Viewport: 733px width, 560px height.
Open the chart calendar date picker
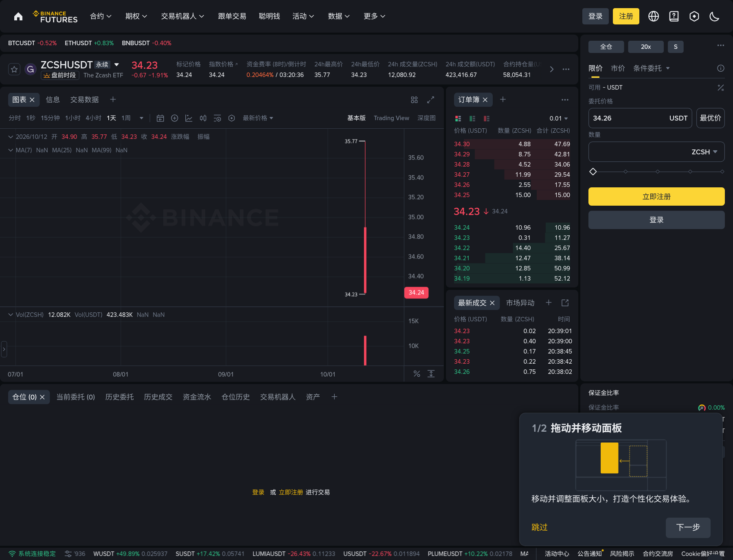point(160,118)
